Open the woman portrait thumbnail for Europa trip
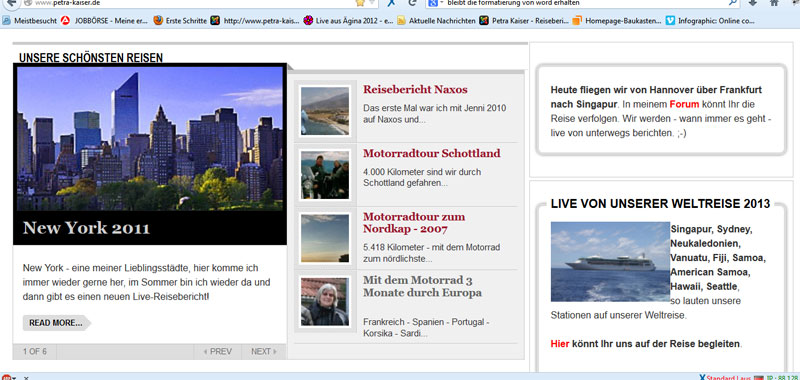Viewport: 800px width, 380px height. [x=324, y=301]
